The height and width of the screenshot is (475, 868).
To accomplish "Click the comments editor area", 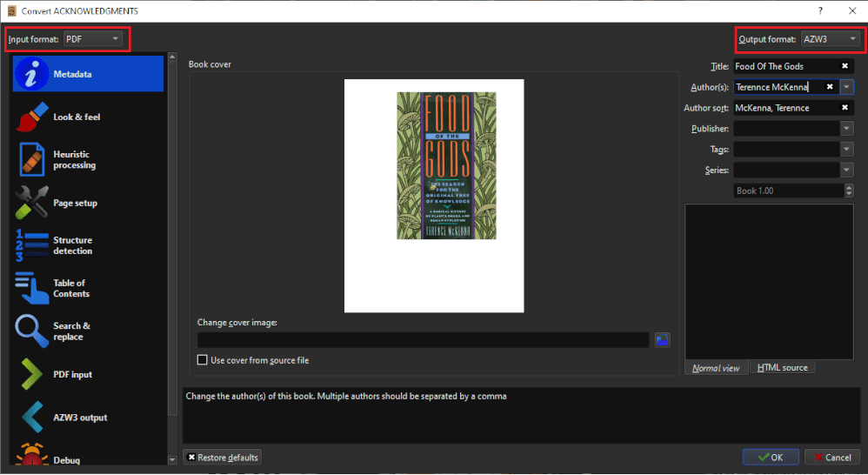I will 770,282.
